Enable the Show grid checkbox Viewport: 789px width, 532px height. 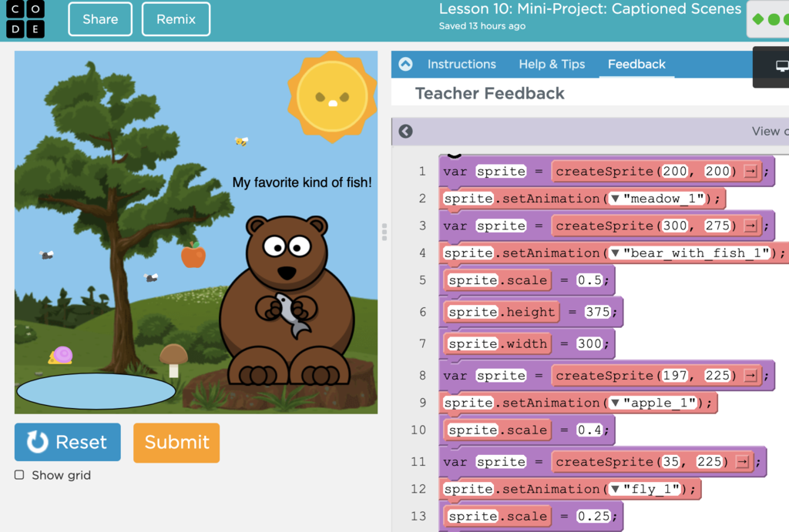pyautogui.click(x=19, y=475)
